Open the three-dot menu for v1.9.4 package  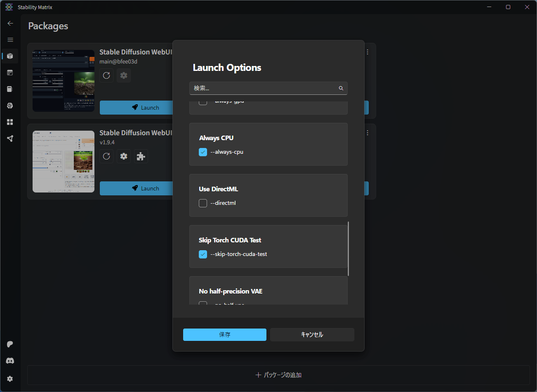pos(367,133)
